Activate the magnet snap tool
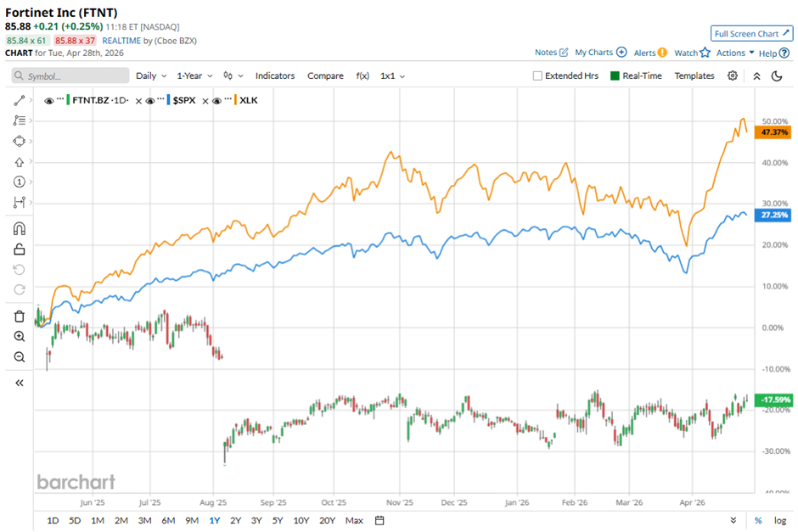The height and width of the screenshot is (532, 798). pos(19,228)
